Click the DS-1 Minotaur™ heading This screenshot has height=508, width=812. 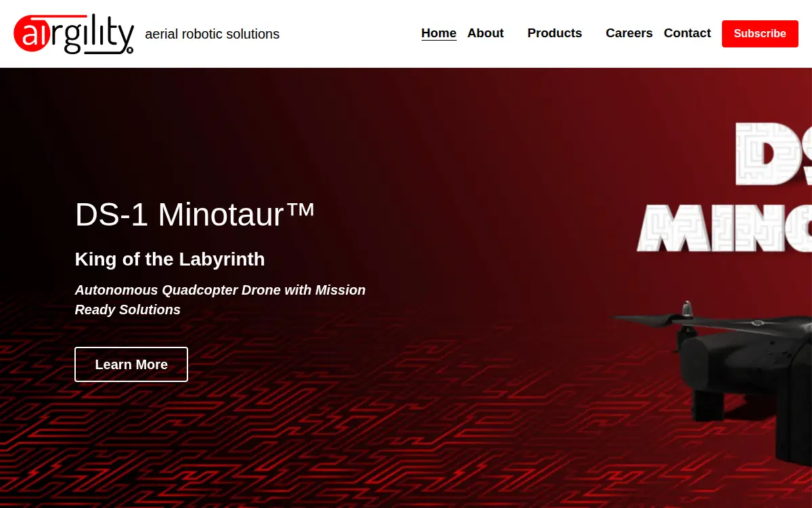pyautogui.click(x=195, y=214)
